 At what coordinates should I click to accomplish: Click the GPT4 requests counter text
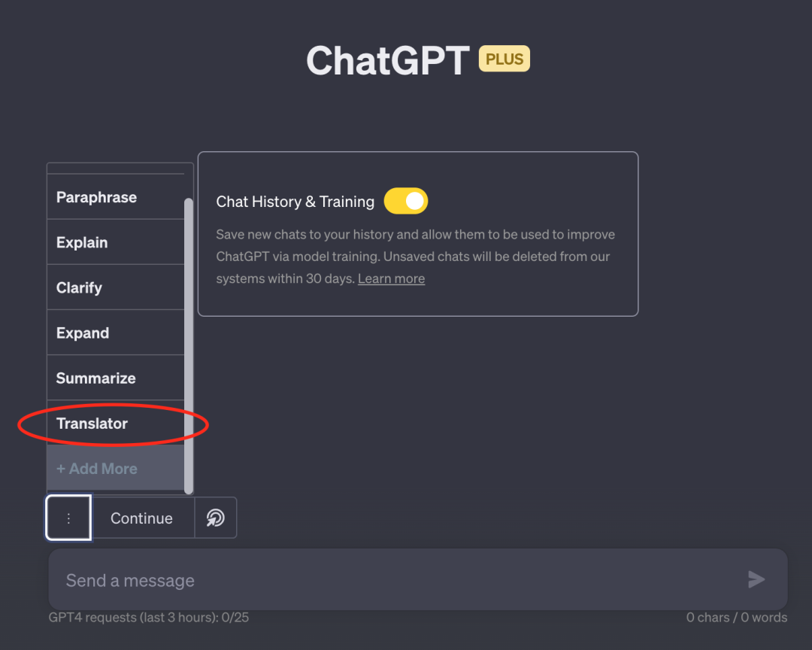pyautogui.click(x=149, y=618)
